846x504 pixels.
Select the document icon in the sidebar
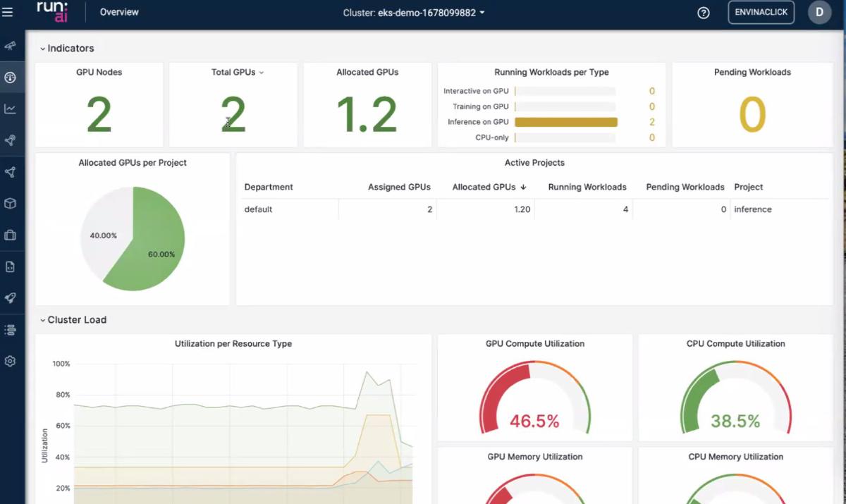[x=10, y=266]
